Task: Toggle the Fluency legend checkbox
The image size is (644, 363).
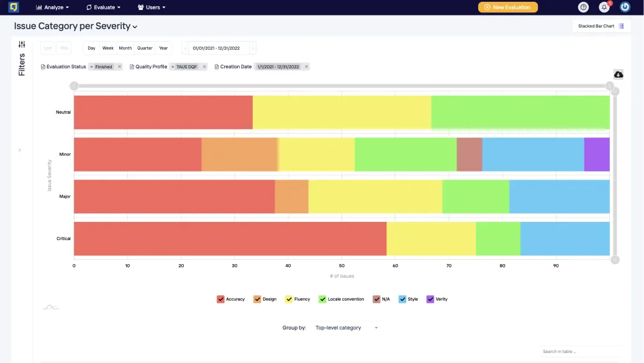Action: (x=289, y=299)
